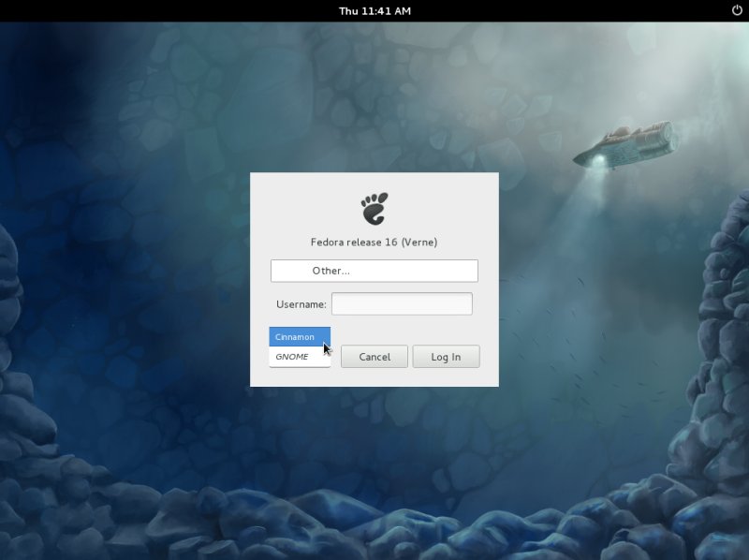Select the Other... user entry
The height and width of the screenshot is (560, 749).
coord(374,271)
